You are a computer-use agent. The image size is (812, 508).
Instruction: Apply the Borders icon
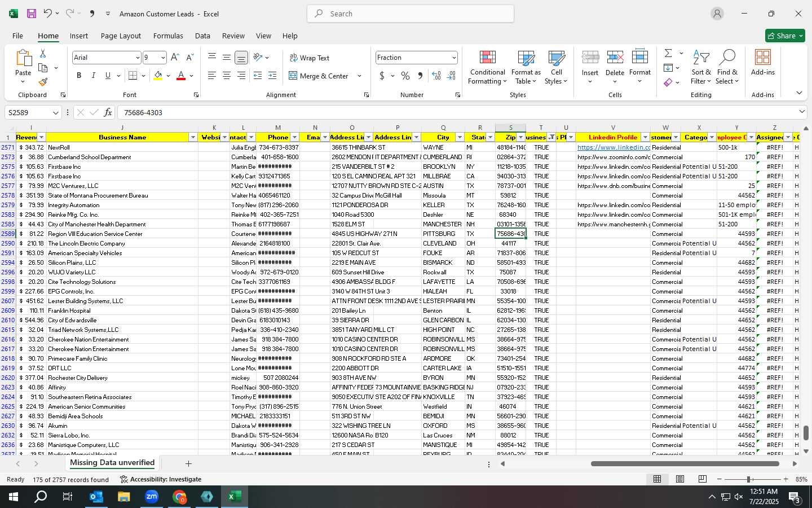(133, 76)
